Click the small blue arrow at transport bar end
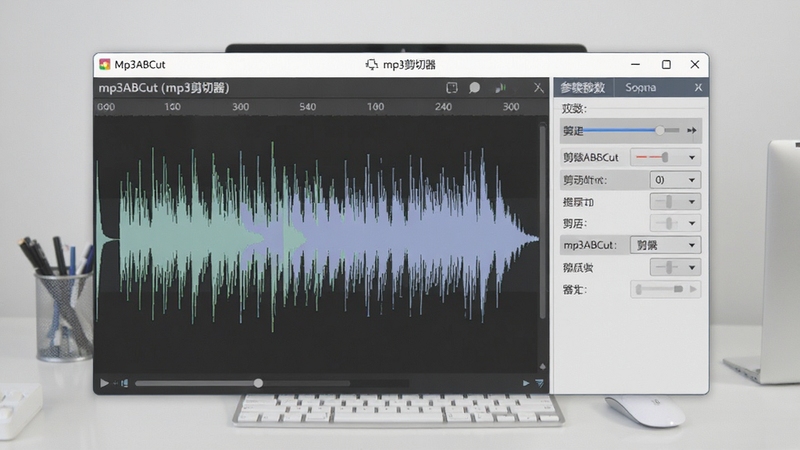Viewport: 800px width, 450px height. coord(526,383)
